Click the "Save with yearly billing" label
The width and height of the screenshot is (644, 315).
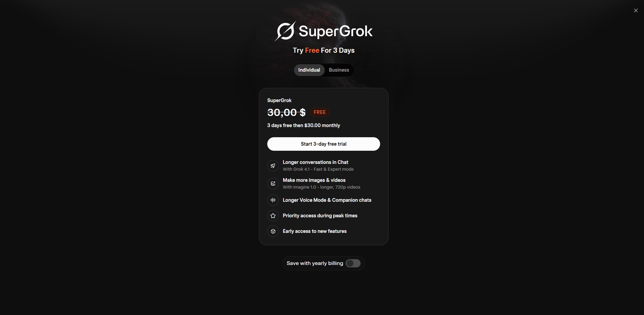[x=315, y=263]
